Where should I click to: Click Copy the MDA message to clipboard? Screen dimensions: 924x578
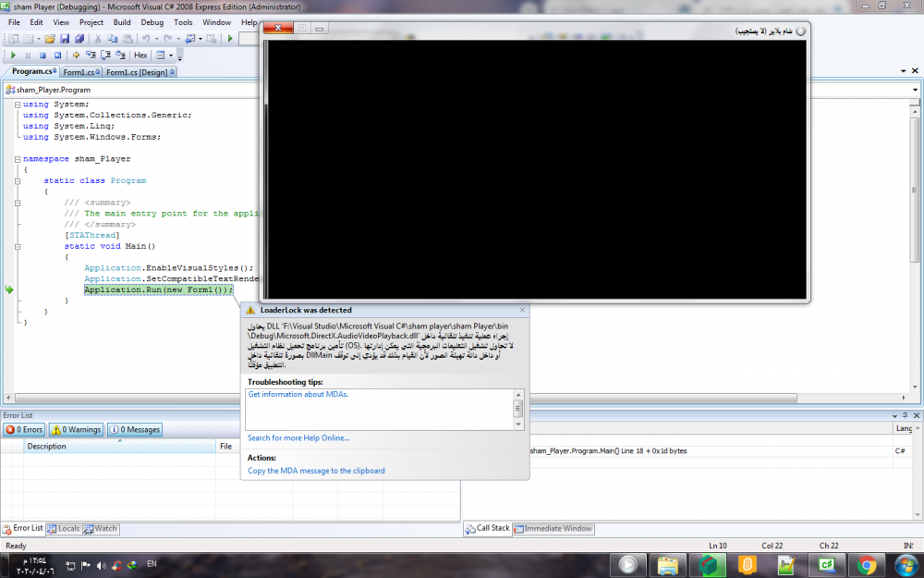pos(316,471)
